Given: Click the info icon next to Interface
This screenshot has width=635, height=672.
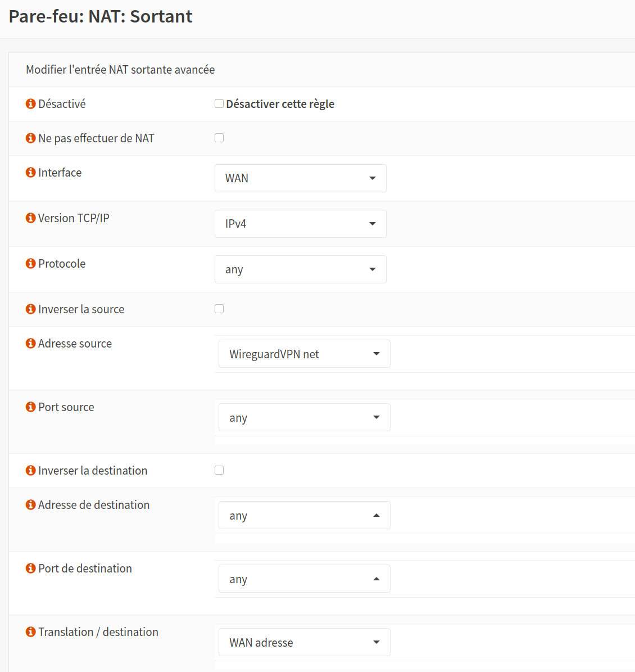Looking at the screenshot, I should tap(31, 173).
